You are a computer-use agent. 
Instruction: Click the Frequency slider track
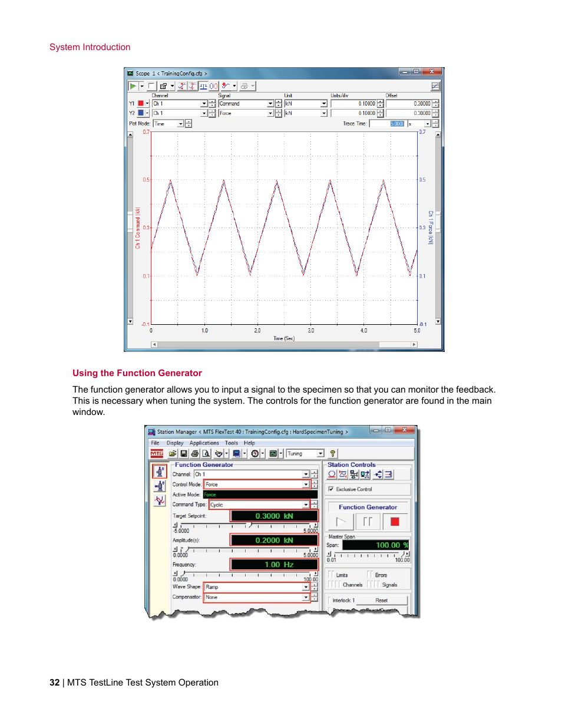(x=245, y=573)
